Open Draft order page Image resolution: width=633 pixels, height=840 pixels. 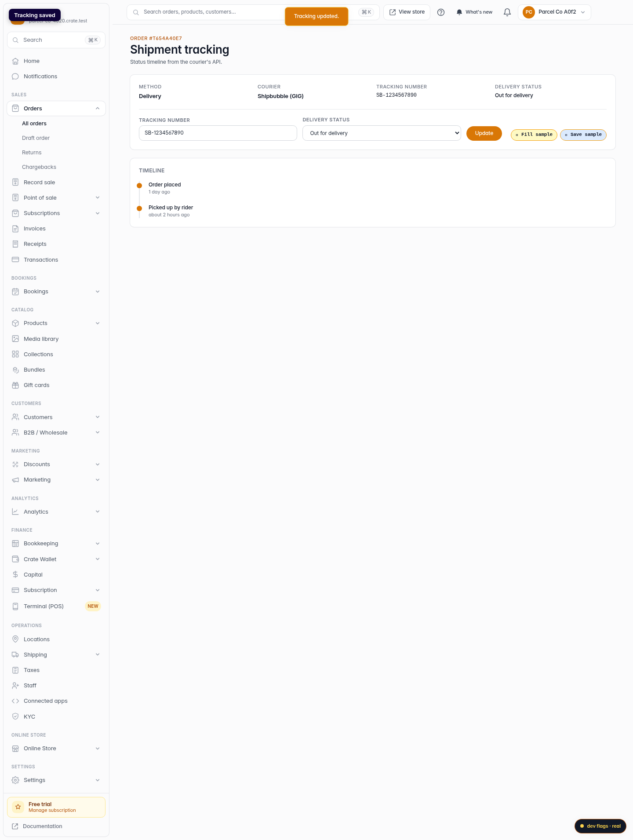pyautogui.click(x=36, y=138)
